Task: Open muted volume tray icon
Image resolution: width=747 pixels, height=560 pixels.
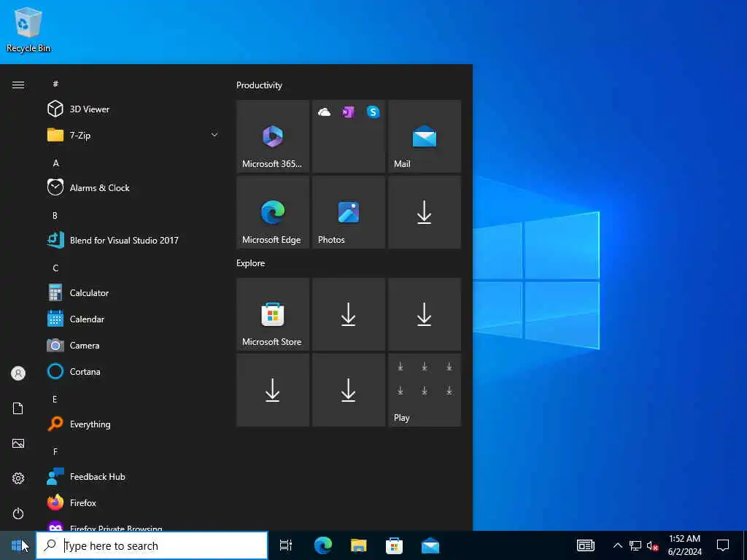Action: click(653, 545)
